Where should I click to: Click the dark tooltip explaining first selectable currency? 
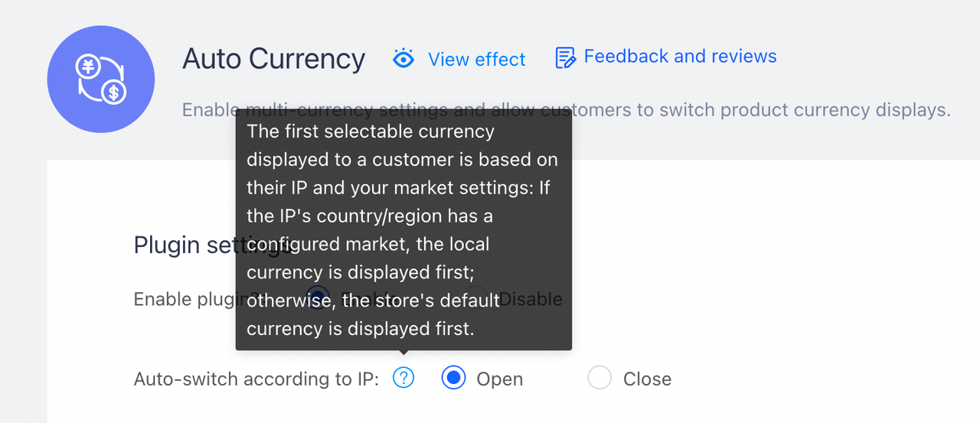tap(403, 229)
